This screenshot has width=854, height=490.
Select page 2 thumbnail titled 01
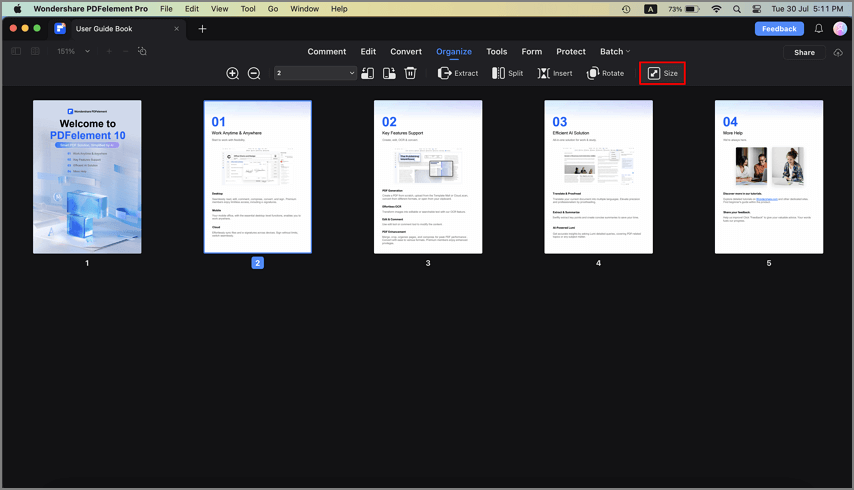[258, 177]
